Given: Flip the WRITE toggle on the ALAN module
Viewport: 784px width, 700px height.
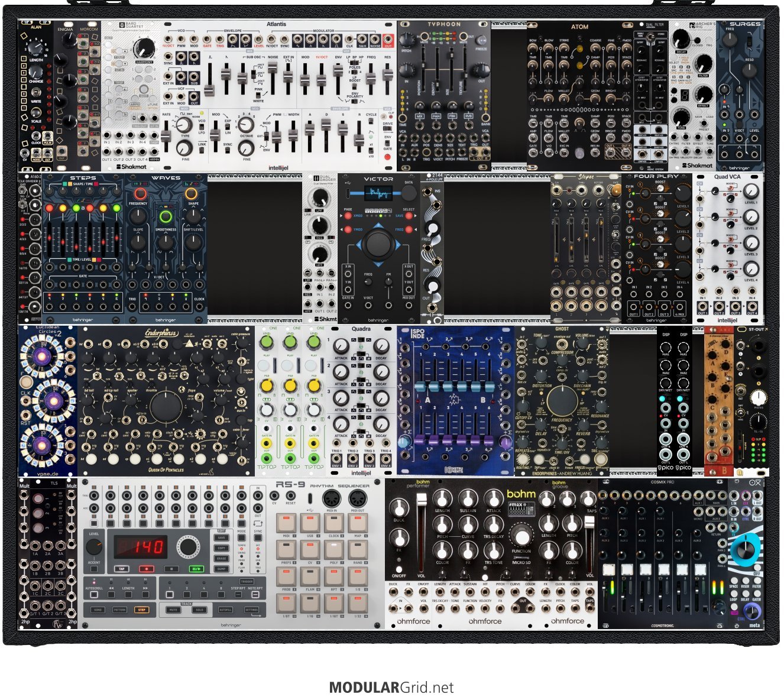Looking at the screenshot, I should [37, 93].
